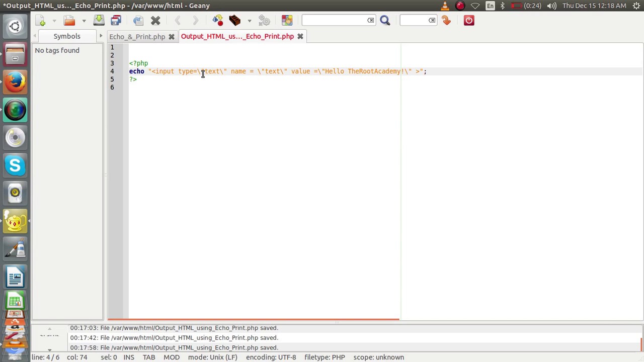Show next sidebar tab via right arrow
This screenshot has height=362, width=644.
coord(101,36)
